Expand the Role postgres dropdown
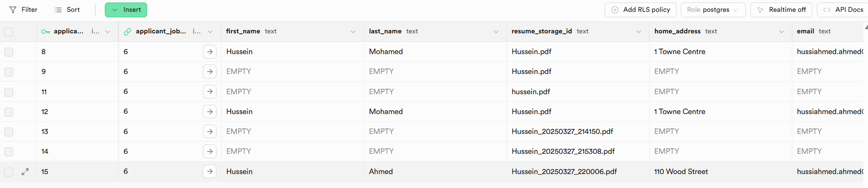868x188 pixels. 713,10
